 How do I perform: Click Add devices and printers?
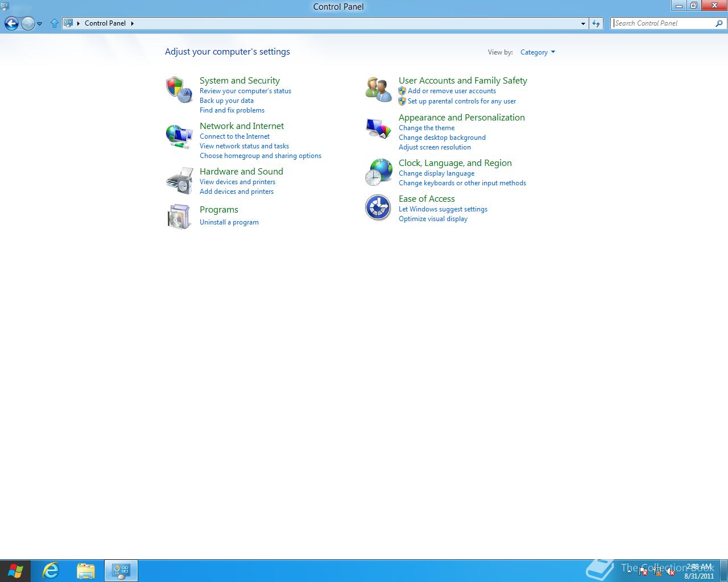click(237, 192)
